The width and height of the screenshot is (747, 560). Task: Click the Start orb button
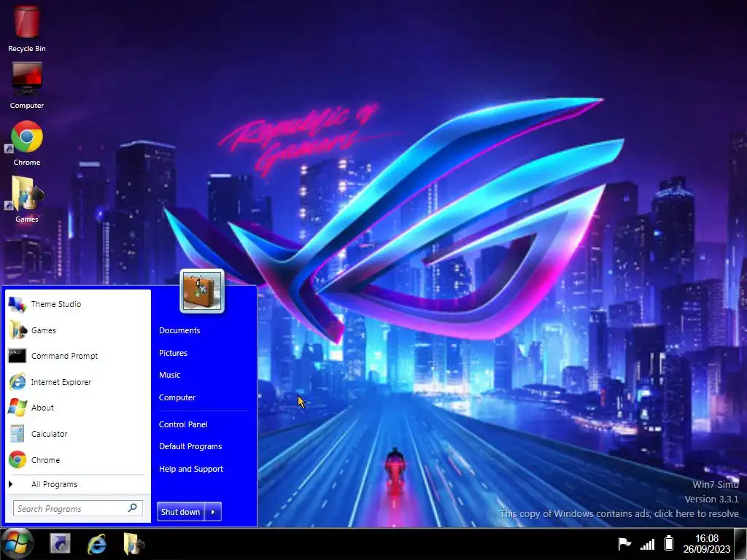pos(18,543)
